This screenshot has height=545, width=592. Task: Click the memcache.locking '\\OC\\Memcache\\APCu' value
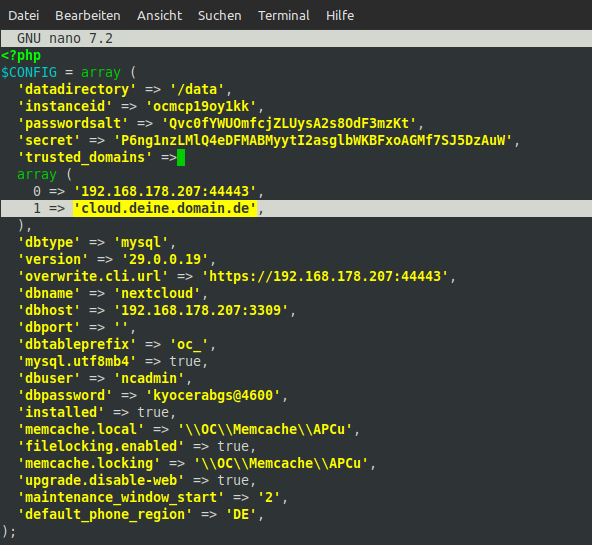(x=281, y=463)
